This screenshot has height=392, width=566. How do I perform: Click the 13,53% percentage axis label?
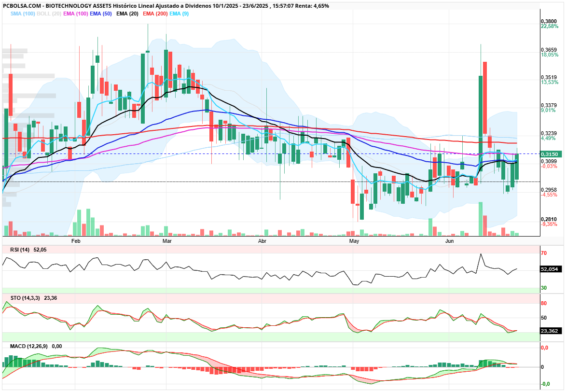[x=550, y=82]
